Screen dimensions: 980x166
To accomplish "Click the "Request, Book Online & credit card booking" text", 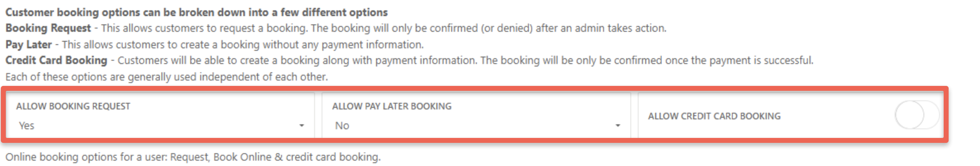I will tap(275, 157).
